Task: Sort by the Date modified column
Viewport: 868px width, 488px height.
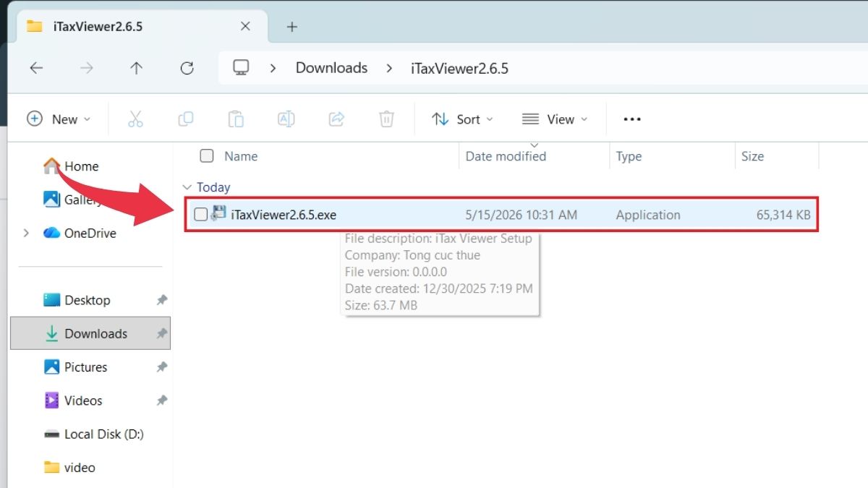Action: pyautogui.click(x=506, y=156)
